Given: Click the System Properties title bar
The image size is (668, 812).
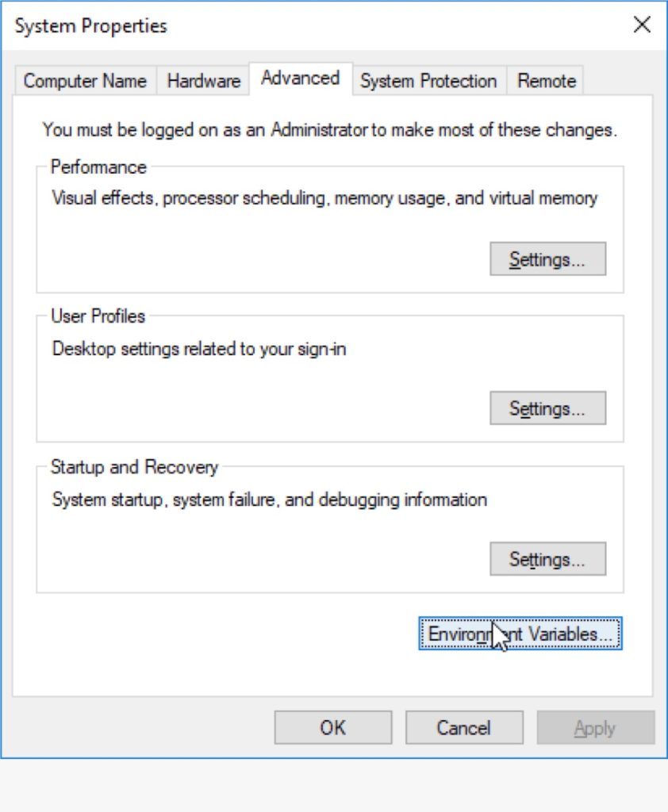Looking at the screenshot, I should click(317, 25).
